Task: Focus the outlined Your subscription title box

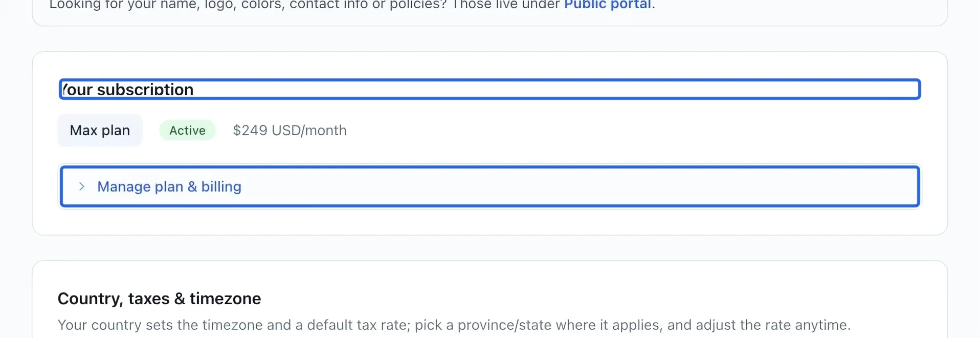Action: point(489,89)
